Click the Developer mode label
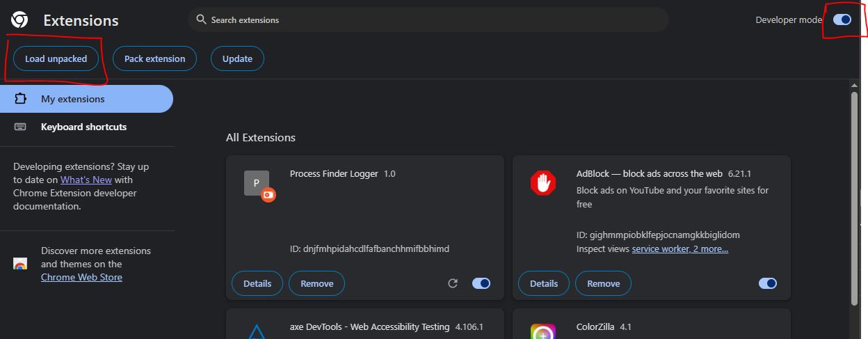The width and height of the screenshot is (868, 339). click(789, 19)
